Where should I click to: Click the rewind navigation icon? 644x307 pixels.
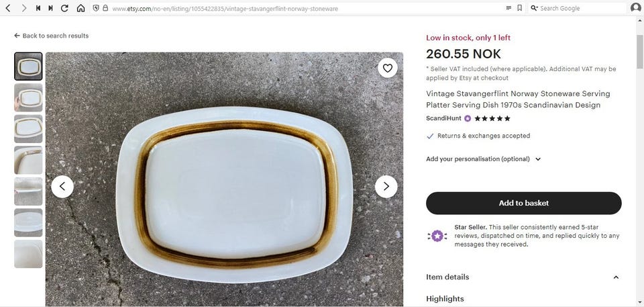pos(38,8)
